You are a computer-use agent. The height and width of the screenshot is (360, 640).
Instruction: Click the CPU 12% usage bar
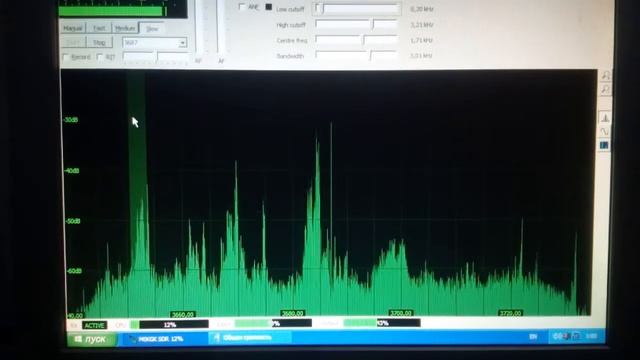click(169, 324)
